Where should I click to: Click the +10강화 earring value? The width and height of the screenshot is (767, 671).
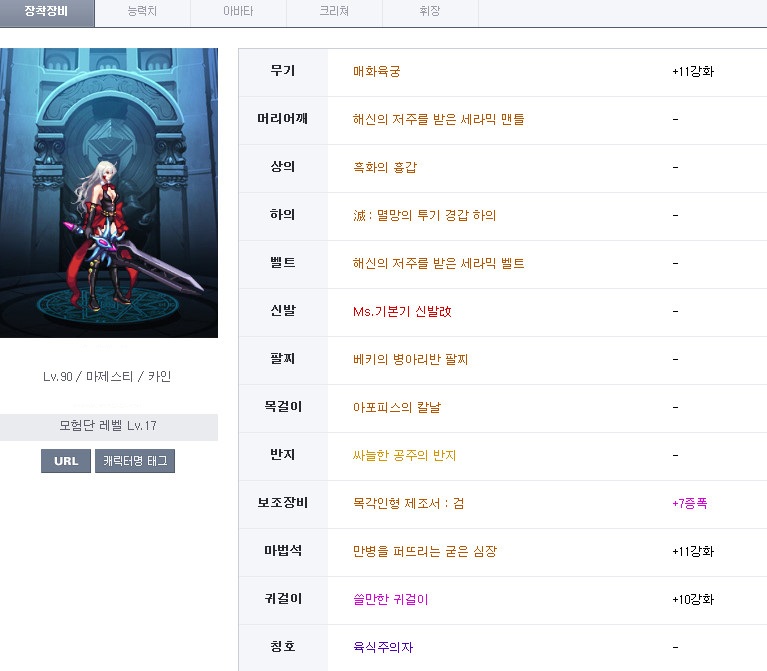point(693,599)
